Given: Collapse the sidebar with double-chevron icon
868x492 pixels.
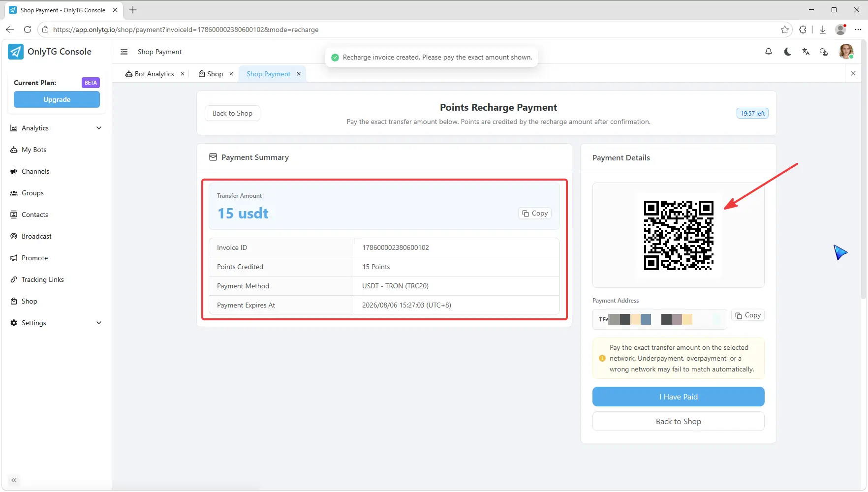Looking at the screenshot, I should tap(14, 480).
